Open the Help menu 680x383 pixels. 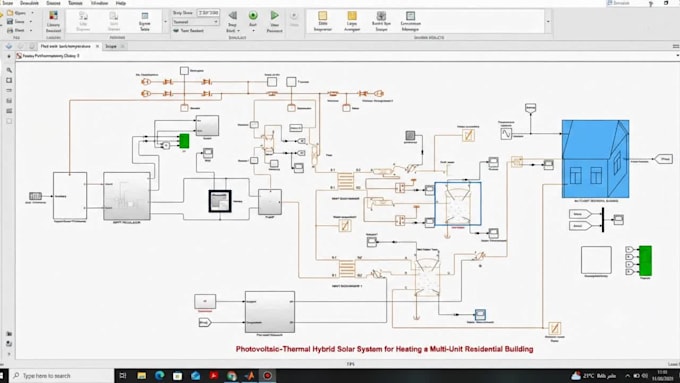(x=121, y=3)
